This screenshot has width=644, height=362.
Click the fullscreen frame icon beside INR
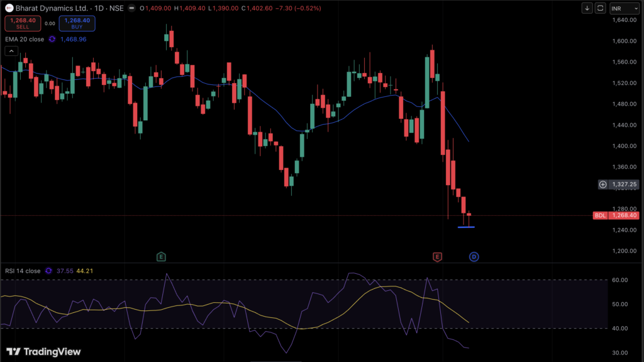(x=600, y=8)
